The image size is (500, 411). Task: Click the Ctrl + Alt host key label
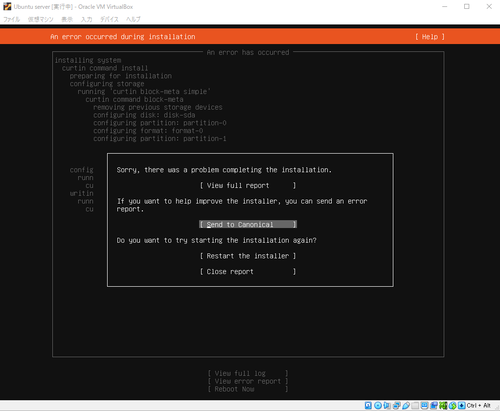pyautogui.click(x=479, y=405)
